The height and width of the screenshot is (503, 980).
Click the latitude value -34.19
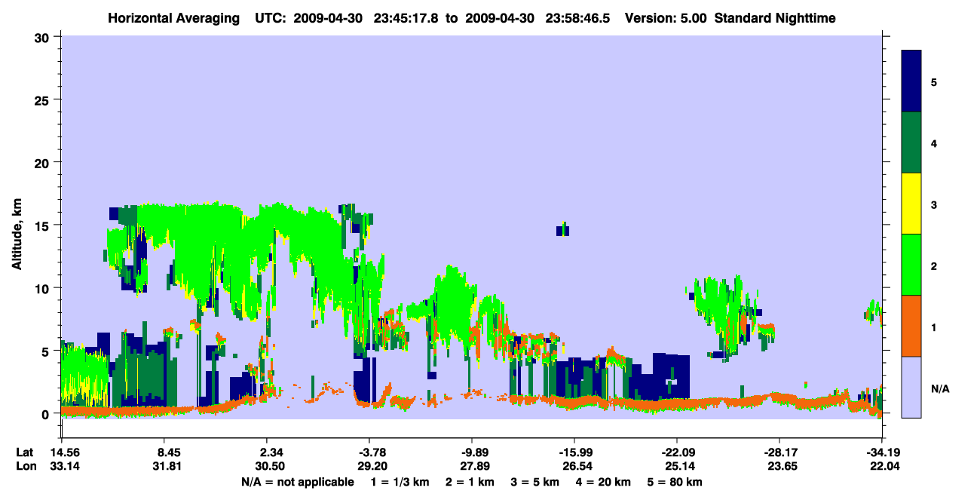click(x=883, y=452)
